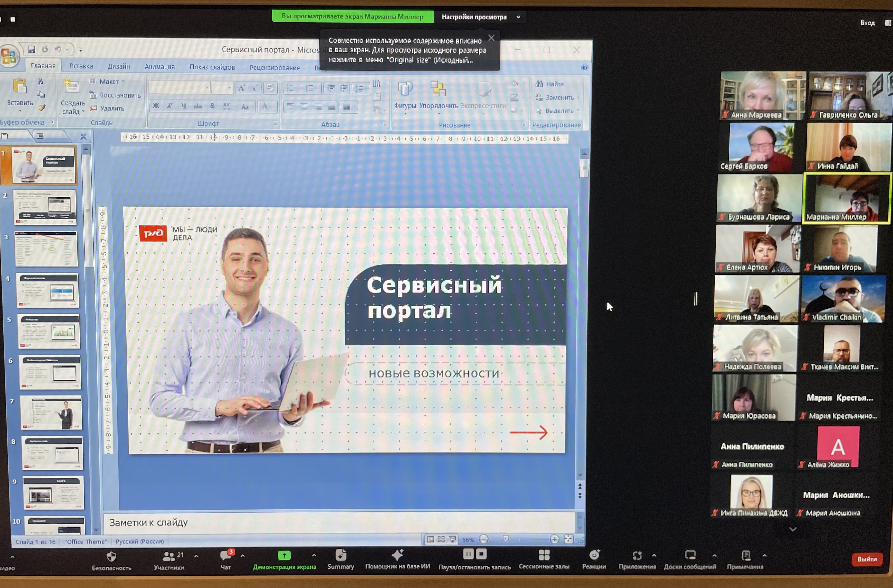The width and height of the screenshot is (893, 588).
Task: Click the PowerPoint help icon
Action: coord(585,68)
